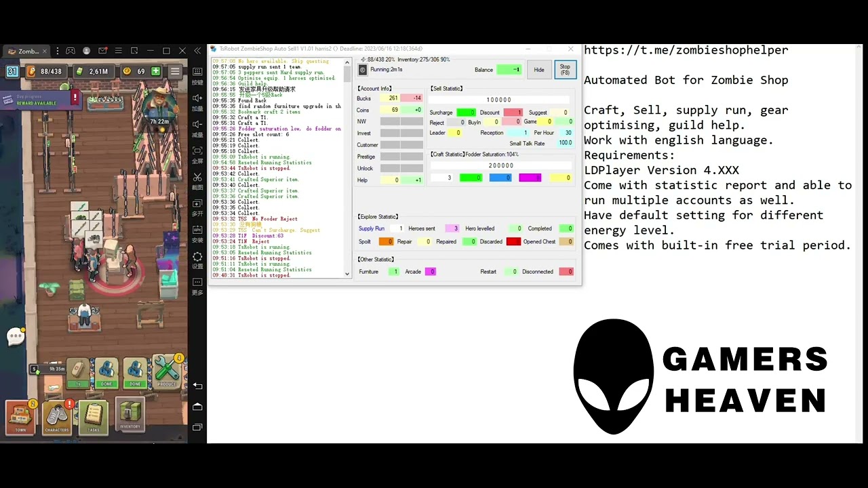Image resolution: width=868 pixels, height=488 pixels.
Task: Tap the 69 coins counter in game
Action: pos(134,71)
